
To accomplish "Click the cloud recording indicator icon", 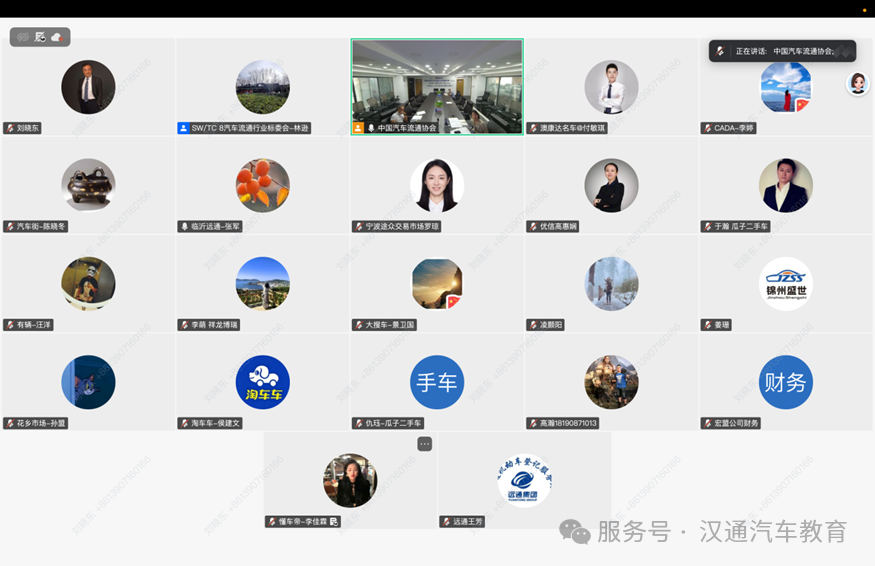I will [x=57, y=37].
